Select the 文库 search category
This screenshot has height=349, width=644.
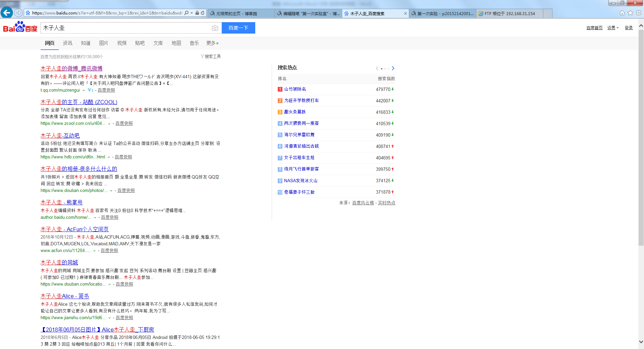pos(158,43)
